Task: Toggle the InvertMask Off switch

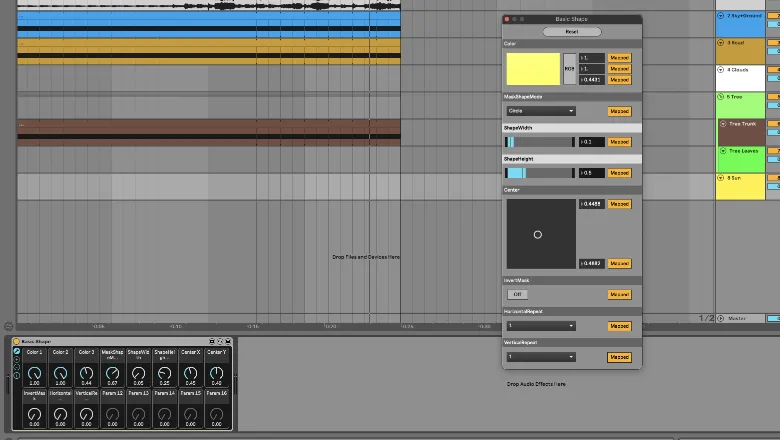Action: pos(517,295)
